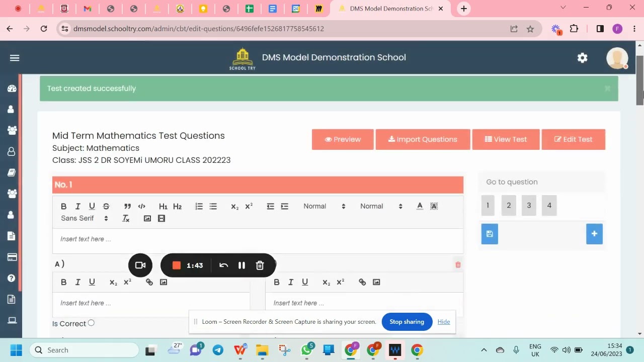Decrease indent in question editor
The image size is (644, 362).
270,206
